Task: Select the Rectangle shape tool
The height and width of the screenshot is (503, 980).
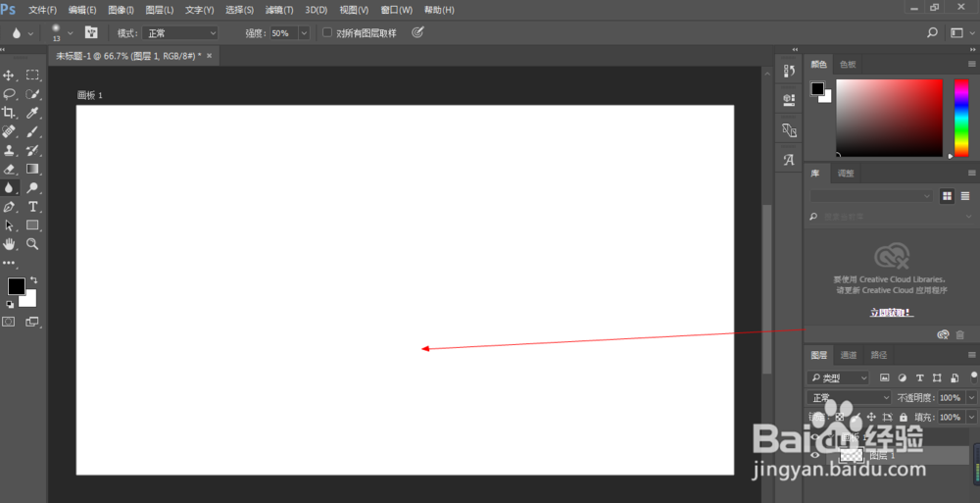Action: (32, 226)
